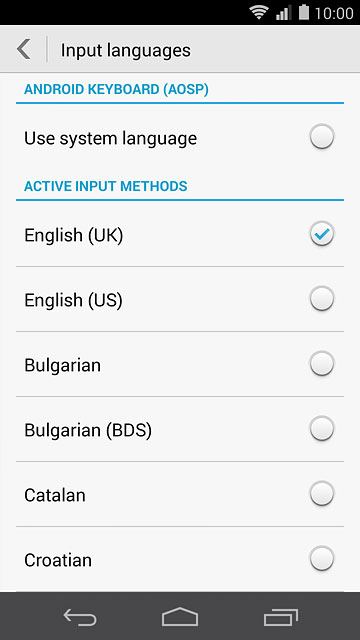
Task: Tap the Catalan language label
Action: [55, 495]
